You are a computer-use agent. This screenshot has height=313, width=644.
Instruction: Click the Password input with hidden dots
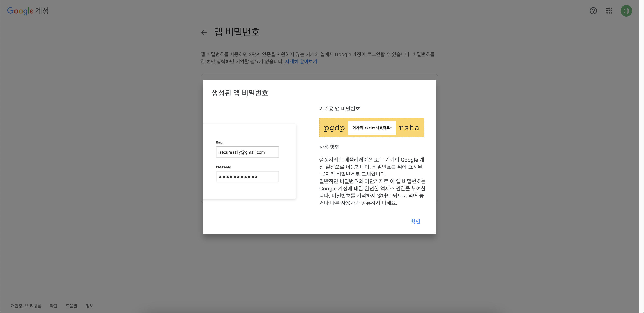(x=247, y=176)
